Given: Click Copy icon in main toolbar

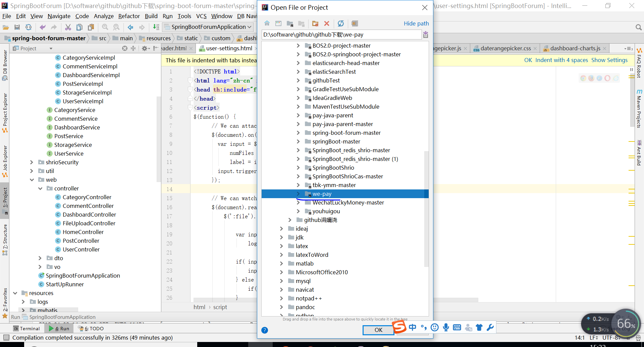Looking at the screenshot, I should click(79, 27).
